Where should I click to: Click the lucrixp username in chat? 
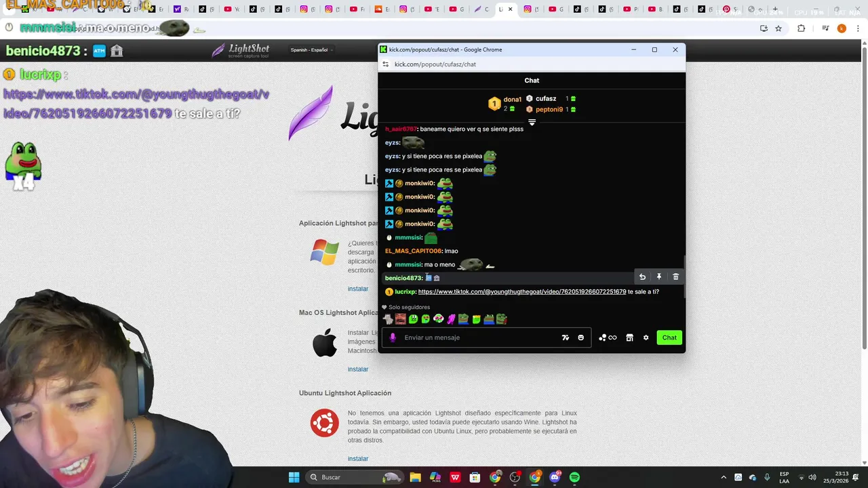pyautogui.click(x=406, y=291)
